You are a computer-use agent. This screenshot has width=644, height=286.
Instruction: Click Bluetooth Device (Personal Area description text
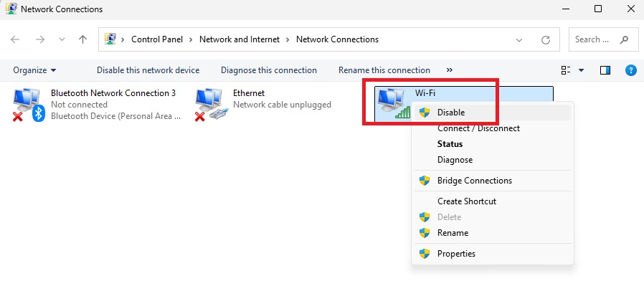coord(116,116)
